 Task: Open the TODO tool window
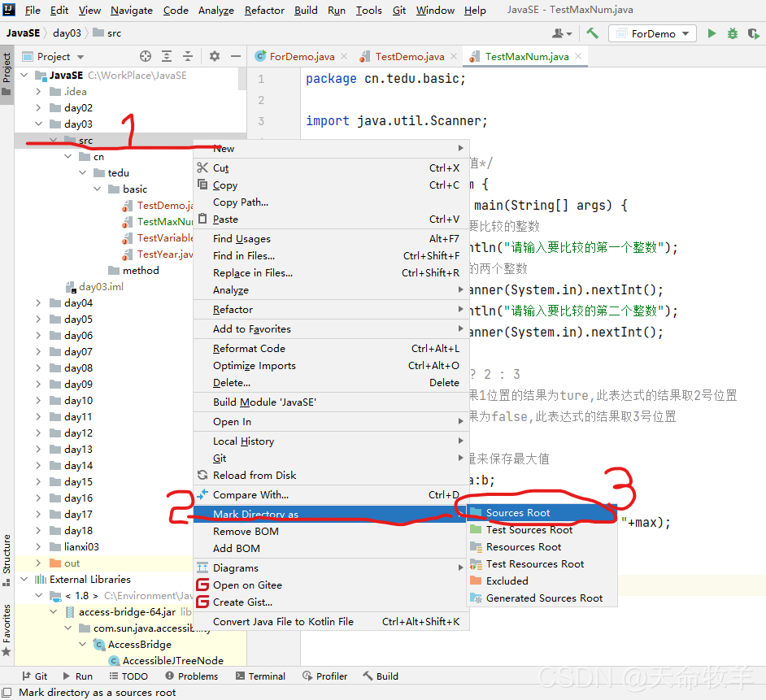click(128, 676)
